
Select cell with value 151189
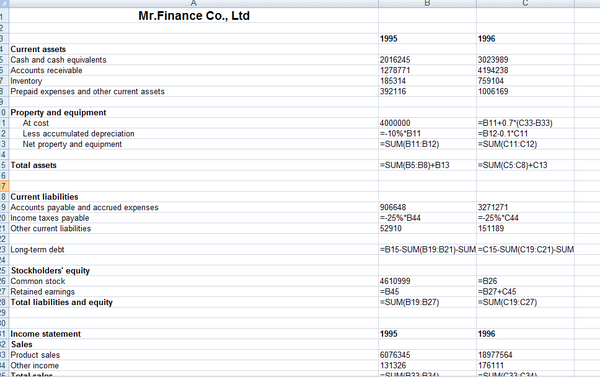(491, 228)
